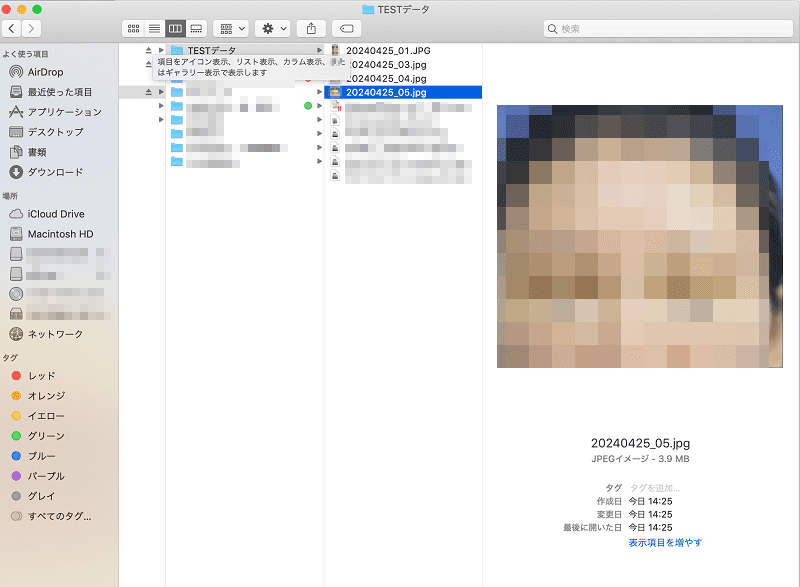Switch to list view
The image size is (800, 587).
154,29
